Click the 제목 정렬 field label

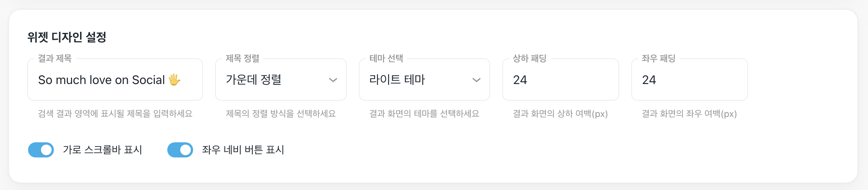point(242,58)
